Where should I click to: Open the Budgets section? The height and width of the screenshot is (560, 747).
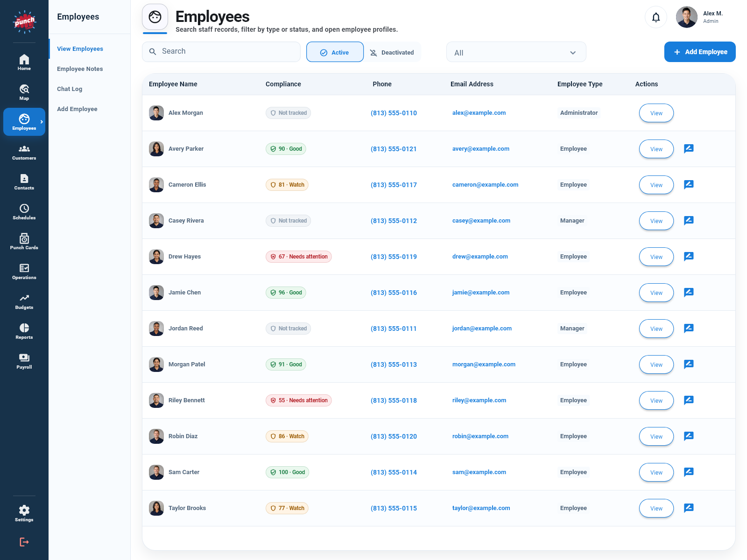tap(24, 301)
